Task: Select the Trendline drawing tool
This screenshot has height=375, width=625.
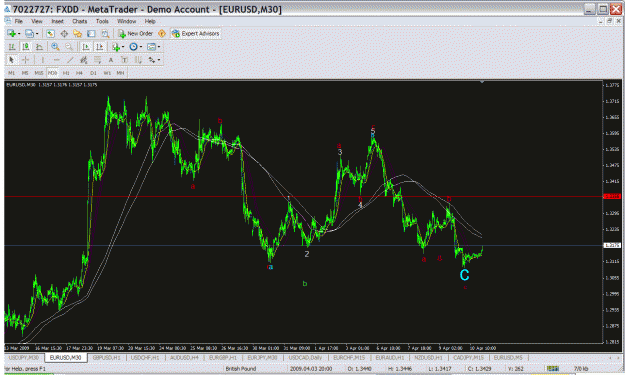Action: [70, 60]
